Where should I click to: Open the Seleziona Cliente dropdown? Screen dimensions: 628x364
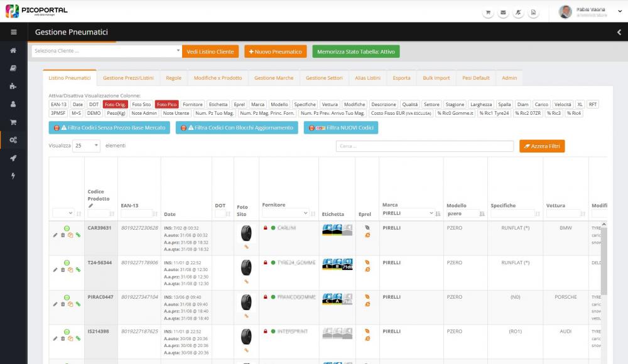click(107, 51)
